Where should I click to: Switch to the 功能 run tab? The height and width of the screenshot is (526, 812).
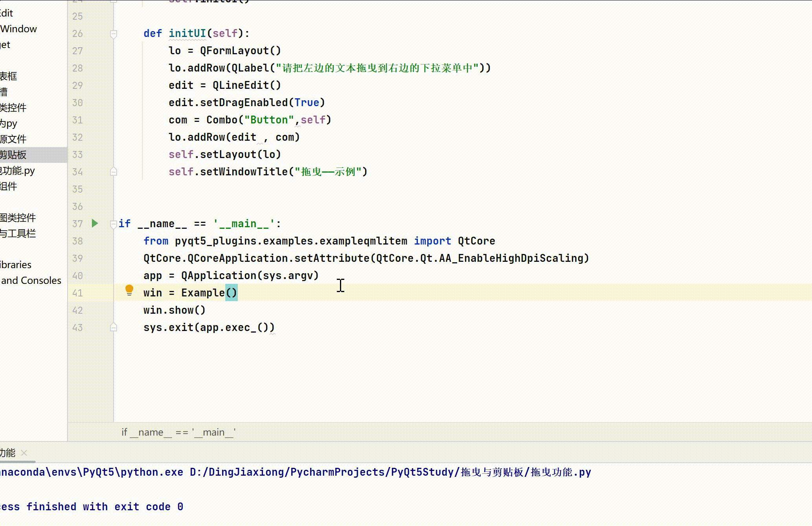tap(8, 453)
